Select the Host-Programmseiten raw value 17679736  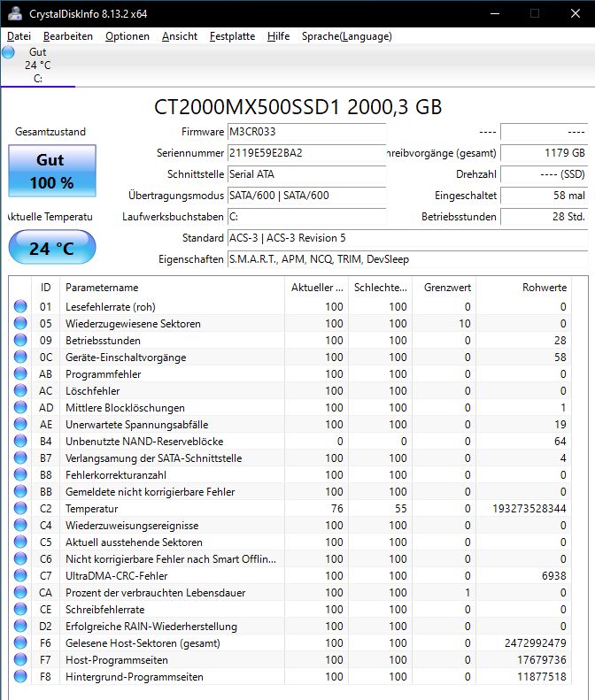click(541, 660)
